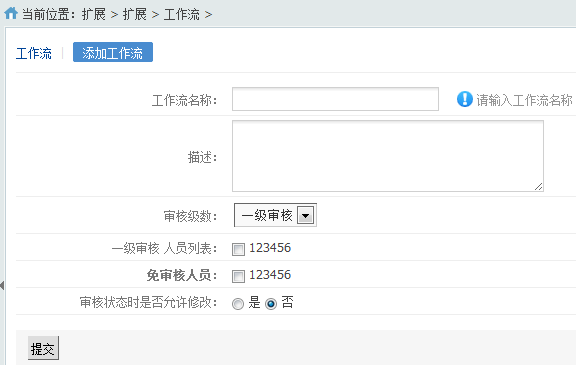Focus the 工作流名称 input field
This screenshot has width=576, height=365.
[x=335, y=99]
